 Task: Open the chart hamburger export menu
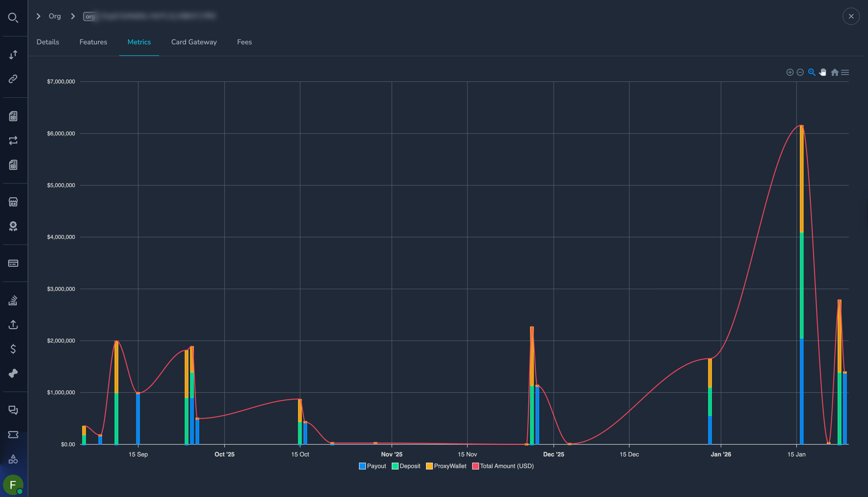click(x=845, y=72)
